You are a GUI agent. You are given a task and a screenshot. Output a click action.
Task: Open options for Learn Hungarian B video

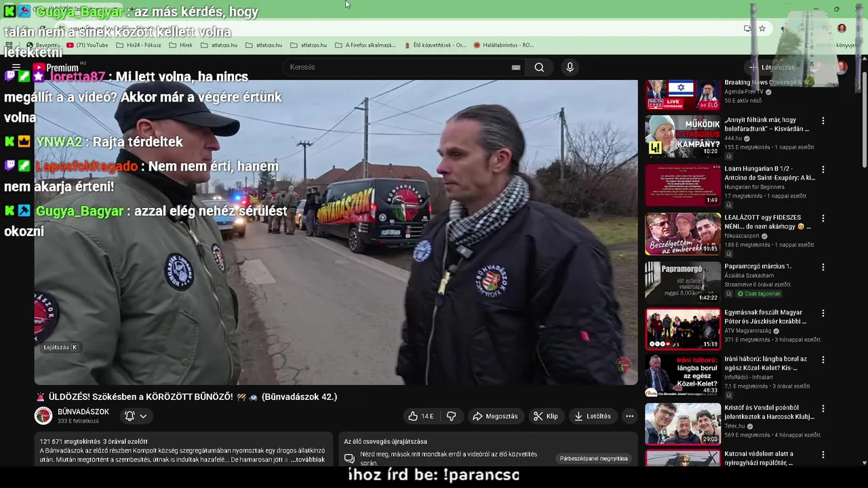(823, 169)
